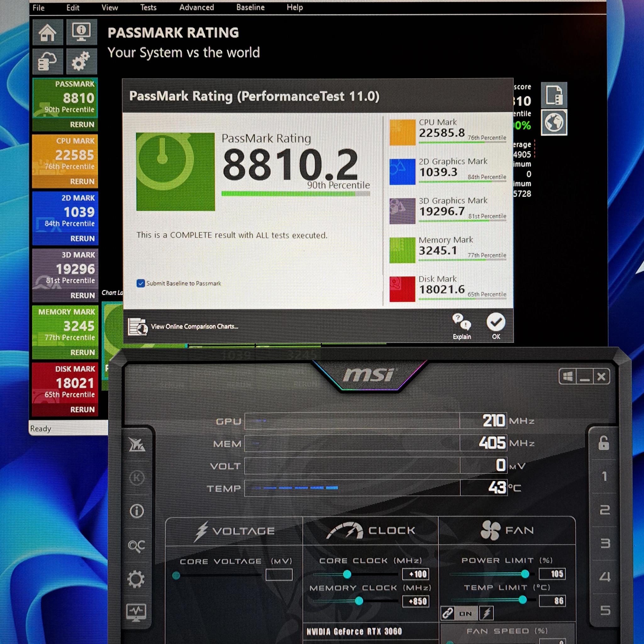Click the red Disk Mark icon
This screenshot has width=644, height=644.
[x=402, y=289]
